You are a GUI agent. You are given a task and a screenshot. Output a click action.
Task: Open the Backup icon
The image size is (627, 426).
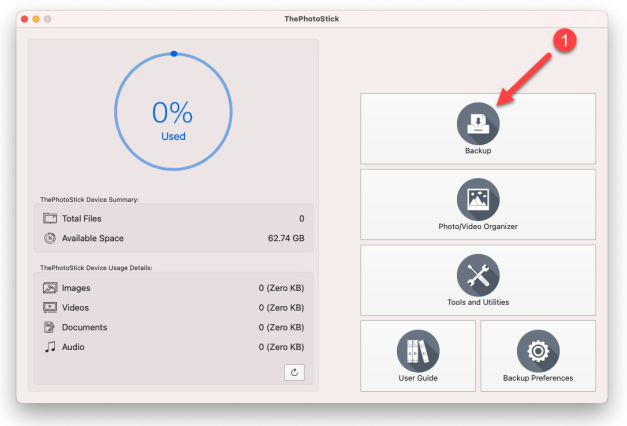[x=478, y=124]
